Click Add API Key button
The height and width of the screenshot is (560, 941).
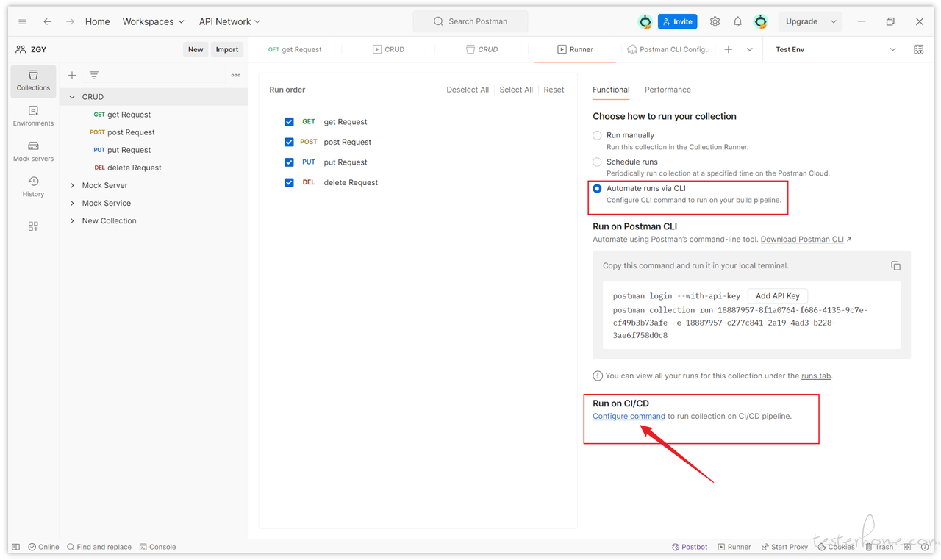coord(778,296)
